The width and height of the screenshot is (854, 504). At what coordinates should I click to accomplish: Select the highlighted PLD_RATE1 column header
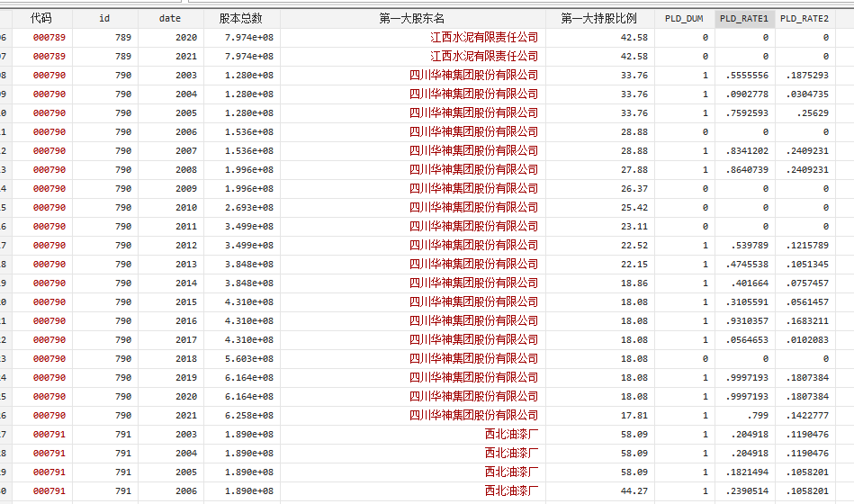[x=744, y=18]
